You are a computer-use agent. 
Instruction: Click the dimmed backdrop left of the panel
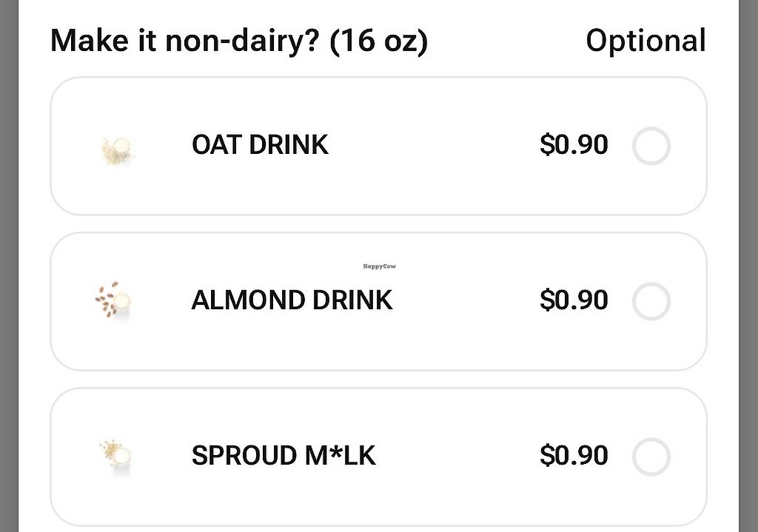point(8,266)
